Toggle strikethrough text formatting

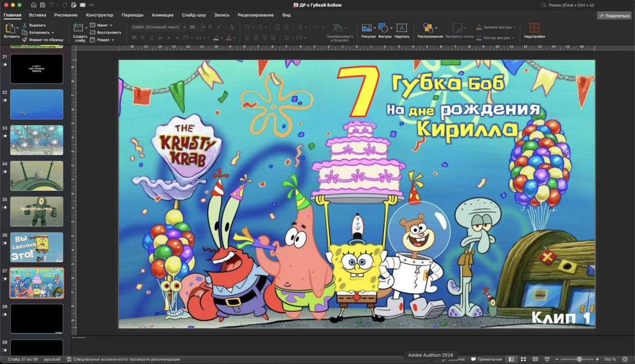pyautogui.click(x=160, y=38)
